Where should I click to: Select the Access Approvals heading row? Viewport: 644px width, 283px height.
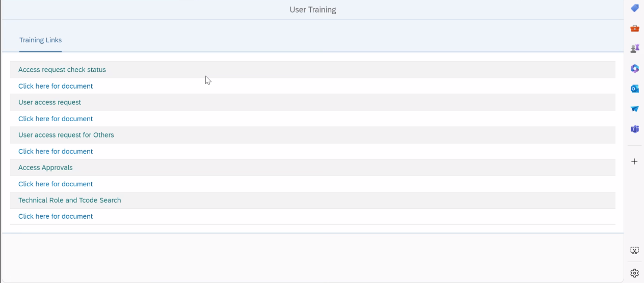point(45,167)
